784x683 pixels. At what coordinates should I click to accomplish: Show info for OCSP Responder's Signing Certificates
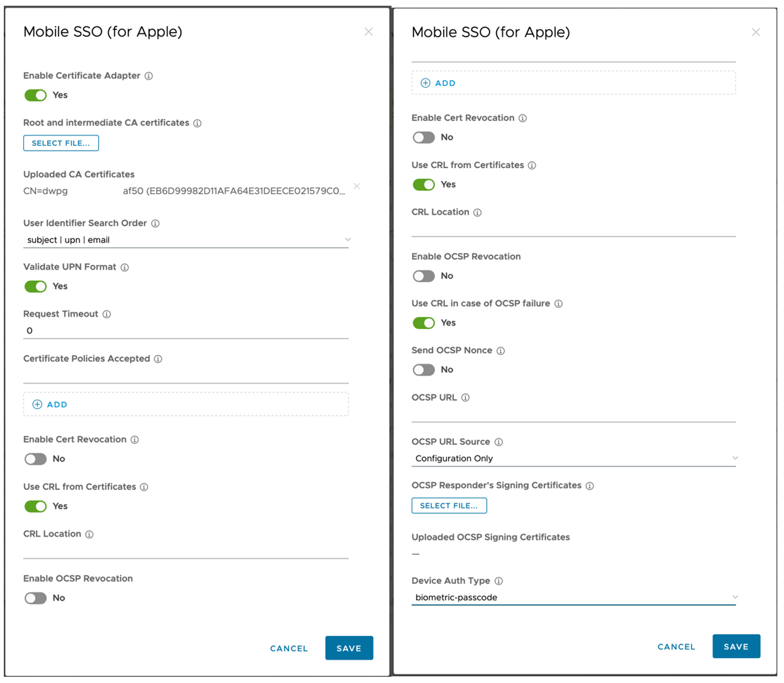(x=590, y=486)
